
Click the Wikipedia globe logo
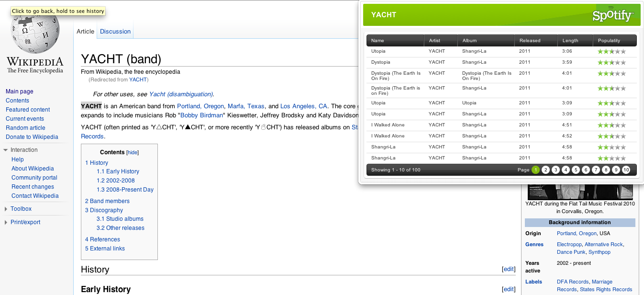(34, 31)
